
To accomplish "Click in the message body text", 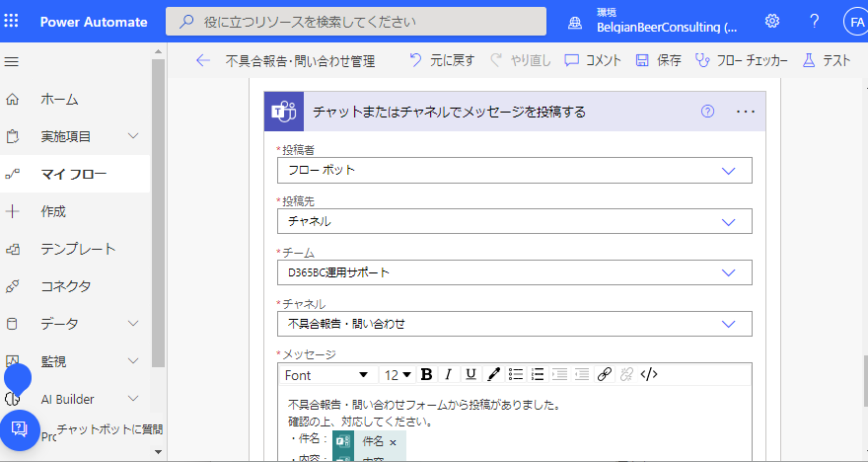I will pyautogui.click(x=424, y=414).
